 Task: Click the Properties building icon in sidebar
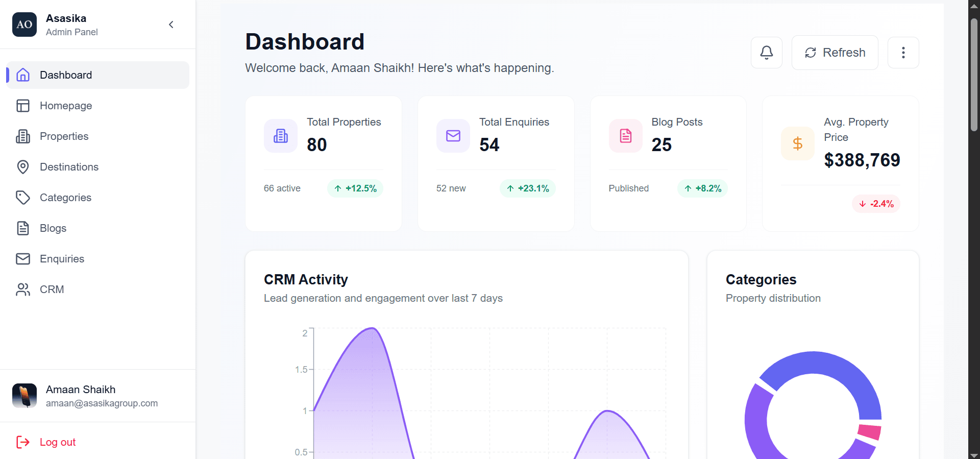pos(23,136)
